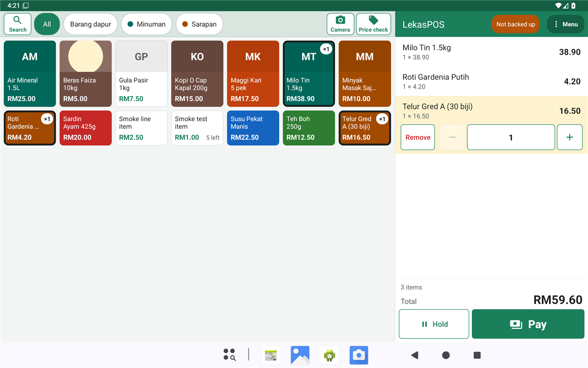Tap the Milo Tin 1.5kg product tile
The width and height of the screenshot is (588, 368).
(x=309, y=74)
